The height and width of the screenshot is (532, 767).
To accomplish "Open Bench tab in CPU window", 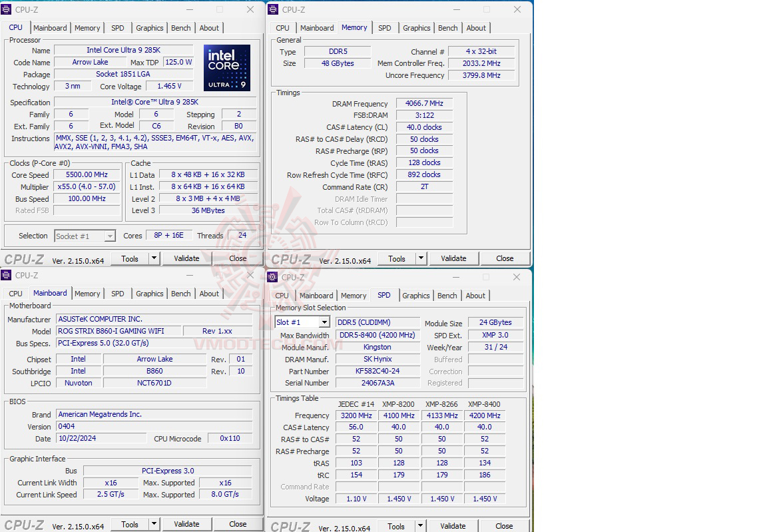I will coord(181,28).
